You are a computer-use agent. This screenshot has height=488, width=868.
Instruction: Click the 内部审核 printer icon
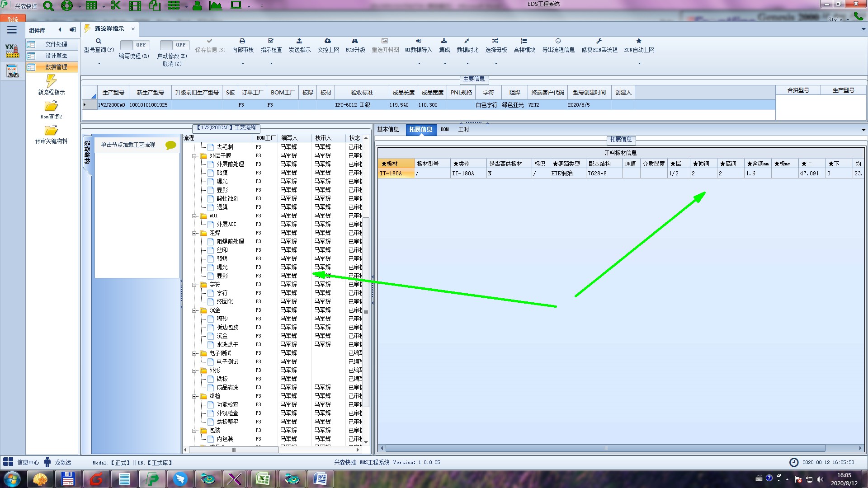[x=242, y=41]
